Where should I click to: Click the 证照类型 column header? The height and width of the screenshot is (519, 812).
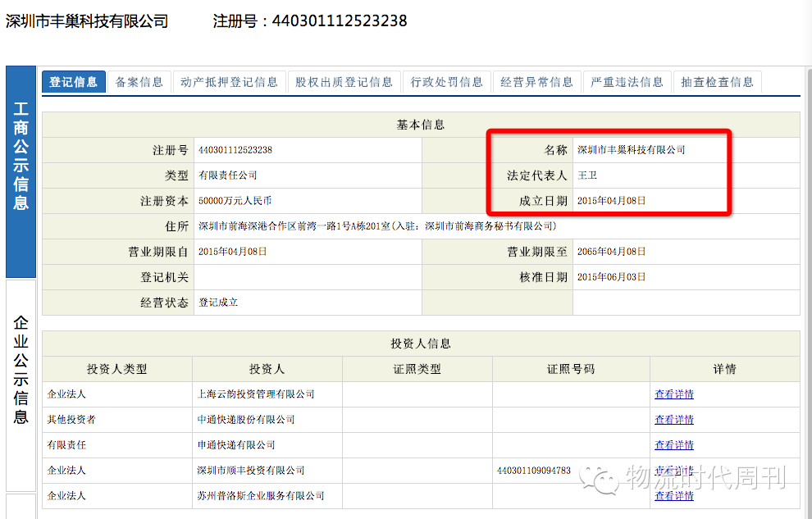pos(417,369)
